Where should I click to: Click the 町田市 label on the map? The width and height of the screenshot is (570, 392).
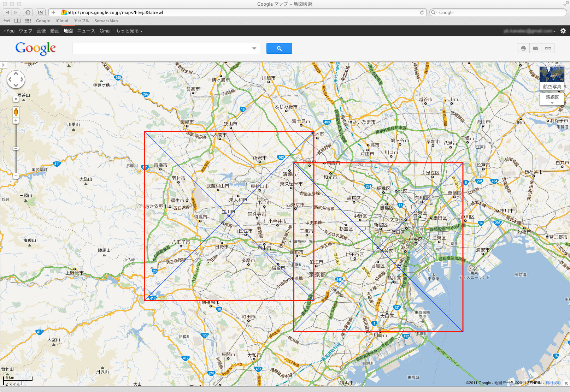tap(248, 317)
